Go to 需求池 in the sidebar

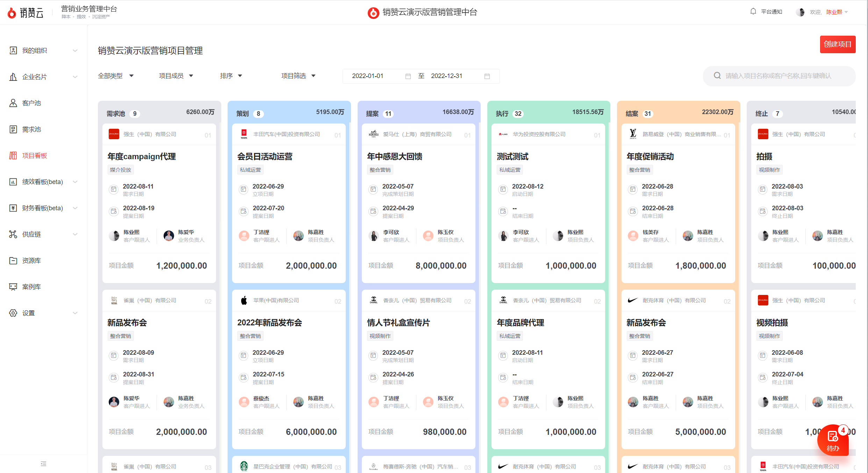(x=31, y=129)
